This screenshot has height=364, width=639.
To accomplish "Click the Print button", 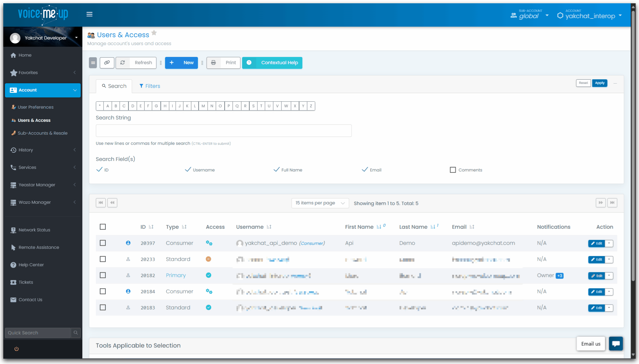I will point(223,63).
